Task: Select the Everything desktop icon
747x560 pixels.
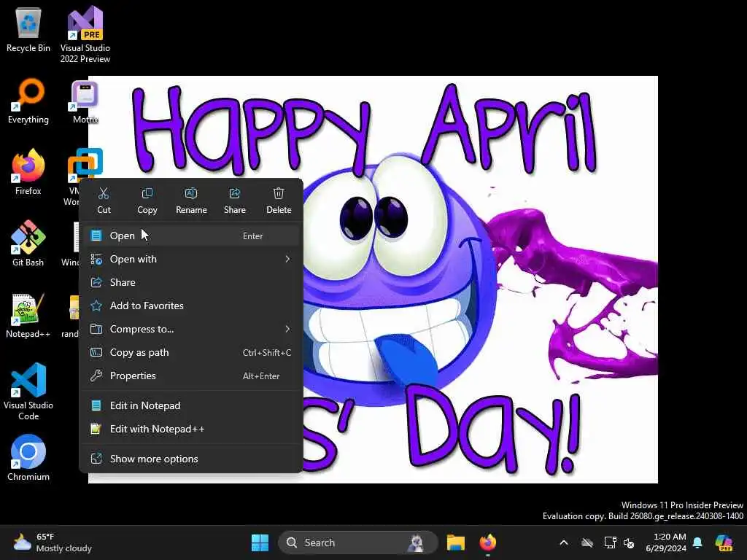Action: [28, 101]
